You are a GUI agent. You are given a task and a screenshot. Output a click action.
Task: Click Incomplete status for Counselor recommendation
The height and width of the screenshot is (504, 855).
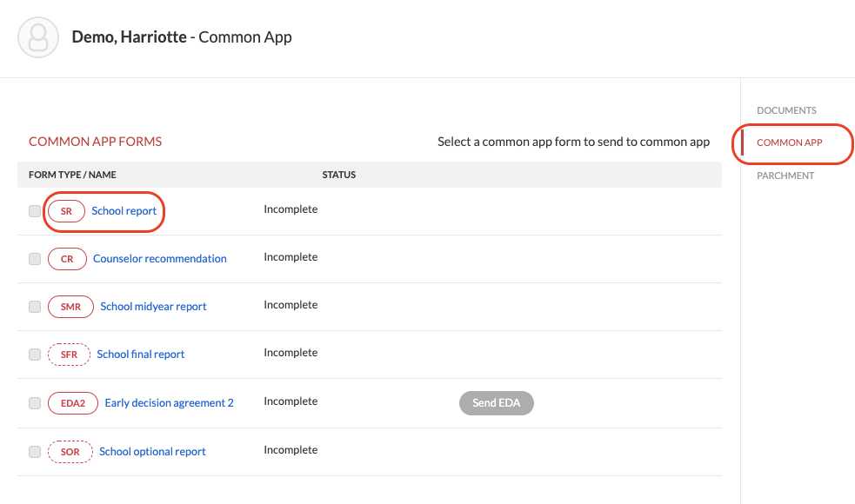click(291, 257)
